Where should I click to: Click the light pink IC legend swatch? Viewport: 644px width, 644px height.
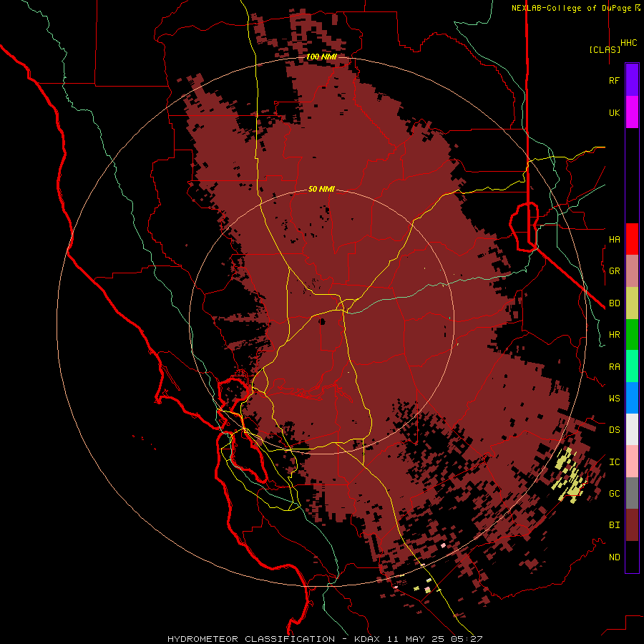632,462
